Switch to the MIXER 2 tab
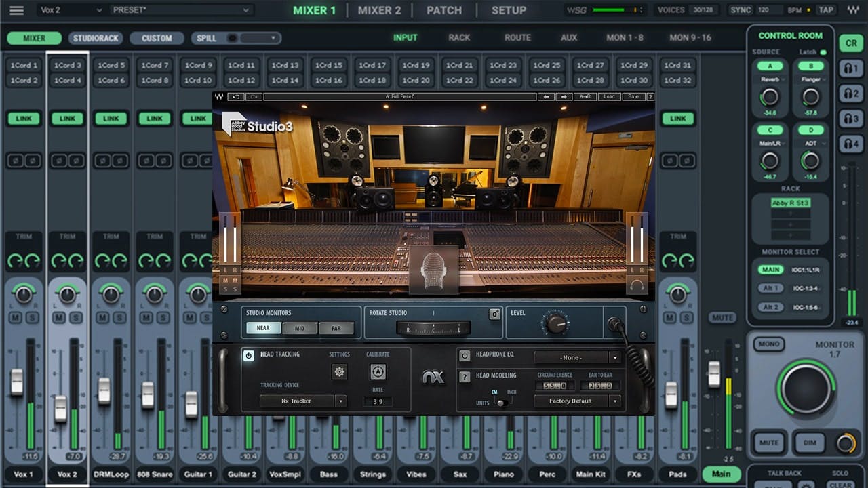The image size is (868, 488). (x=379, y=10)
